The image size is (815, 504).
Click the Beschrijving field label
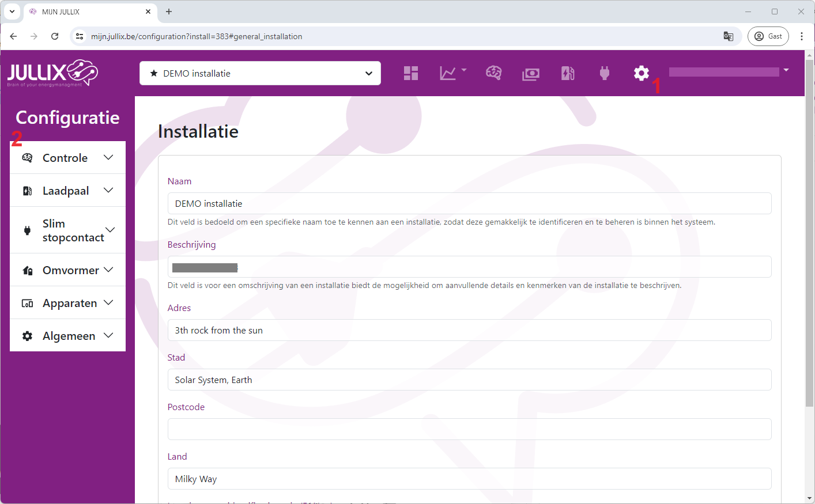[192, 245]
